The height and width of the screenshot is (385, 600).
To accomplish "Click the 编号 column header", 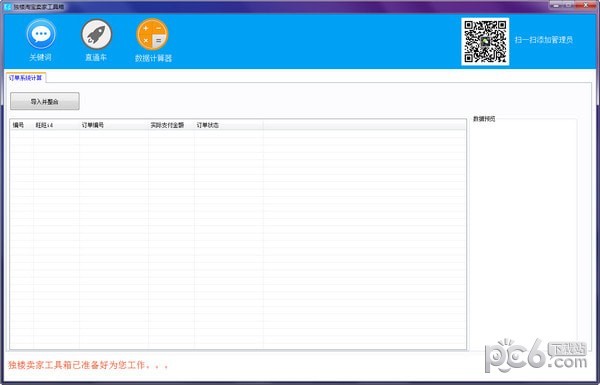I will (22, 125).
